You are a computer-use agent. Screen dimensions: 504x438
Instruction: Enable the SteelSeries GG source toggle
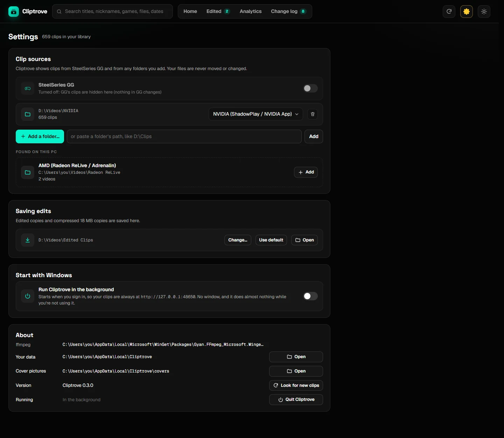pyautogui.click(x=310, y=88)
